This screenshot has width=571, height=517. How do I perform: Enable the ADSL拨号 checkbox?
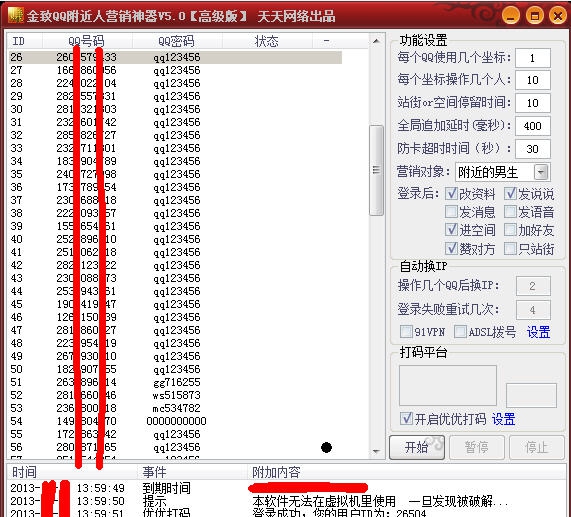point(461,332)
